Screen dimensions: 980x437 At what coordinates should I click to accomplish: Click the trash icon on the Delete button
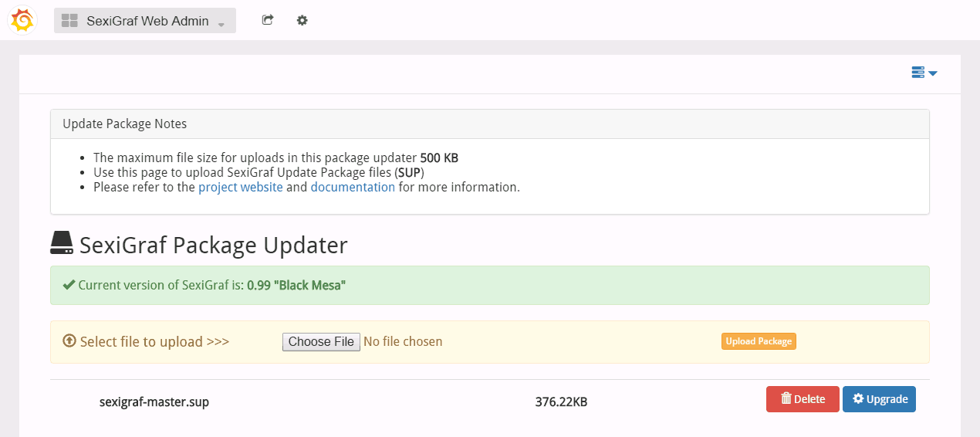click(x=786, y=398)
